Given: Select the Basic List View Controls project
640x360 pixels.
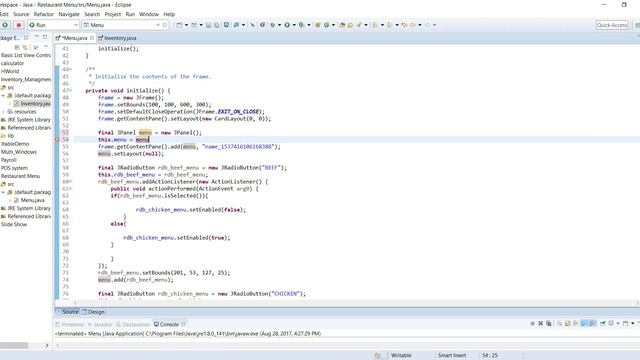Looking at the screenshot, I should pos(26,55).
